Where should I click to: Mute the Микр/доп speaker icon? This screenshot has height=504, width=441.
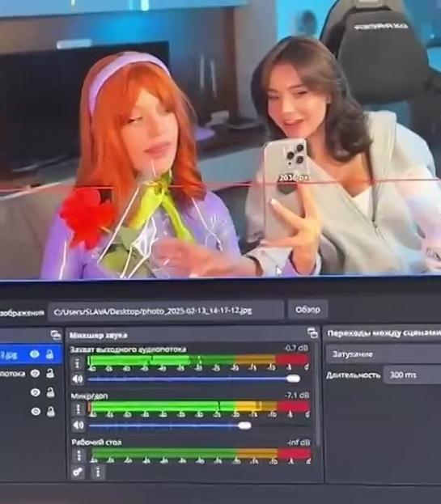(x=78, y=426)
